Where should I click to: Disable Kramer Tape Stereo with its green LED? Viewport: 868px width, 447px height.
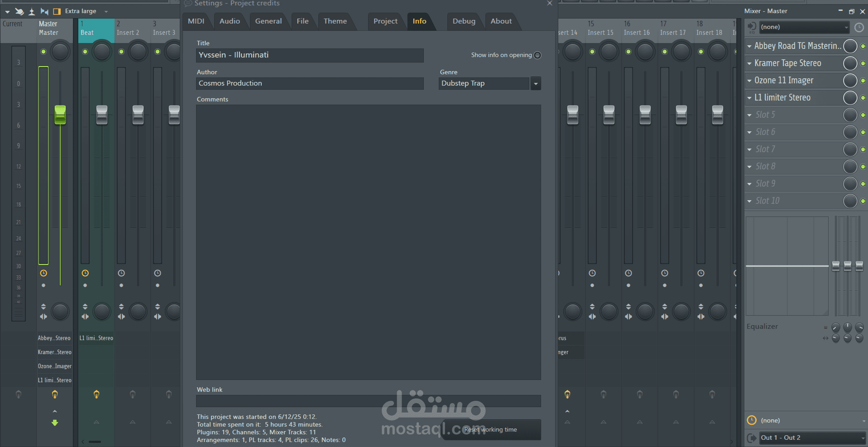tap(863, 63)
